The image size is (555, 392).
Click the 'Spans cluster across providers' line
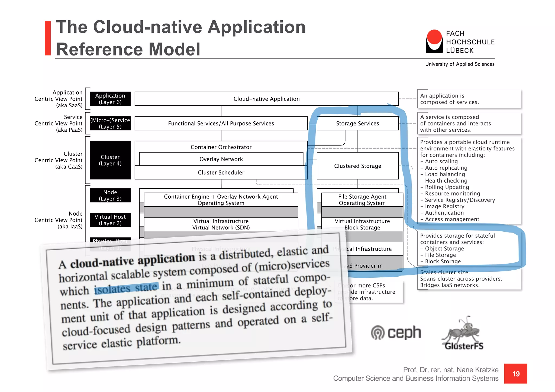[x=461, y=279]
